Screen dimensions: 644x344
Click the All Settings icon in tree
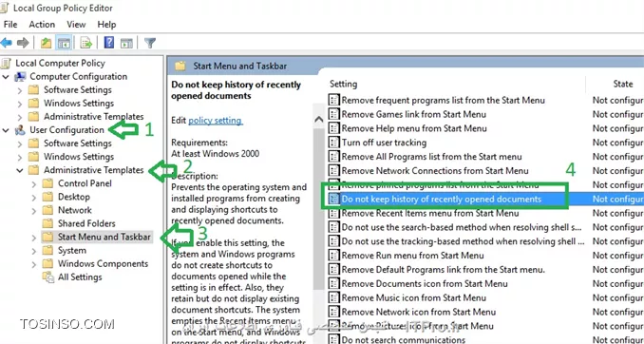tap(48, 277)
